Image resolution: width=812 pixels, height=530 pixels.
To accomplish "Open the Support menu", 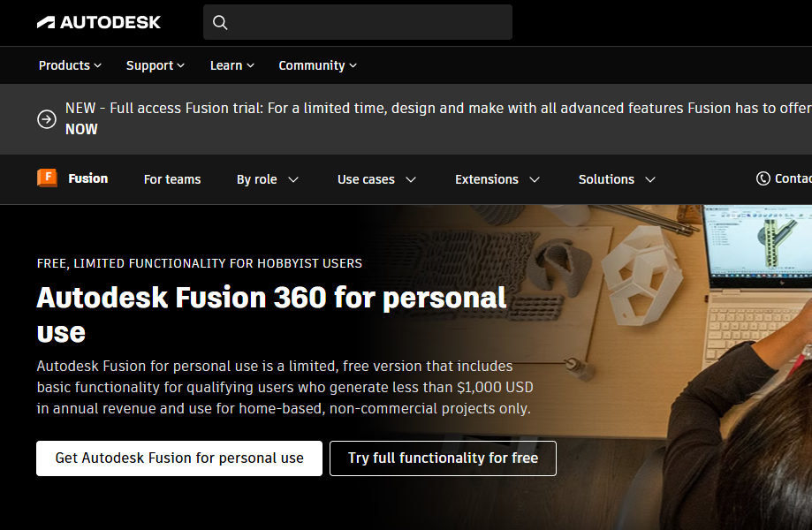I will point(156,65).
